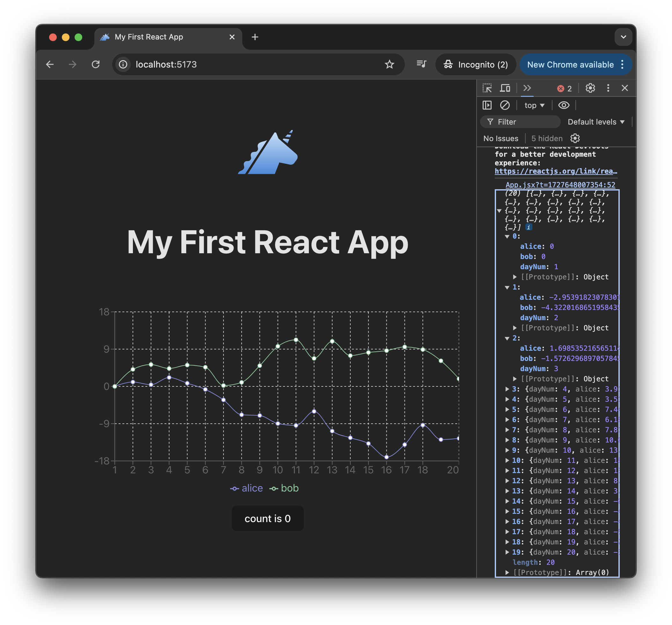672x625 pixels.
Task: Open the issues settings gear icon
Action: coord(575,138)
